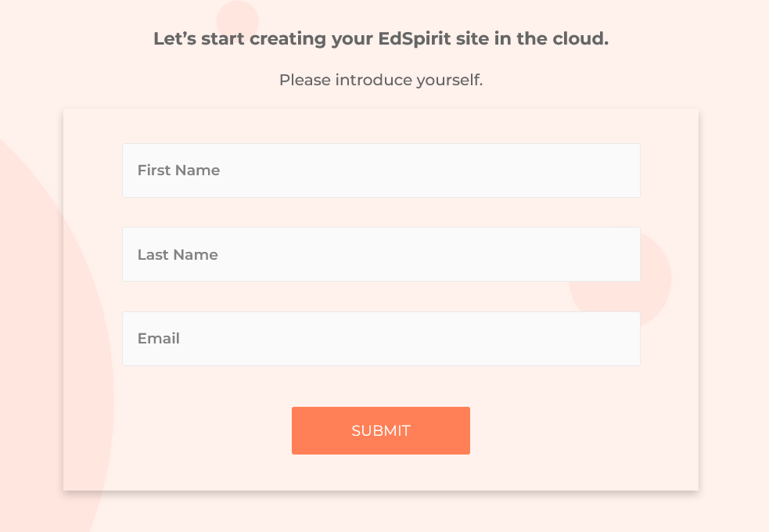Click the white SUBMIT label text

[x=381, y=431]
